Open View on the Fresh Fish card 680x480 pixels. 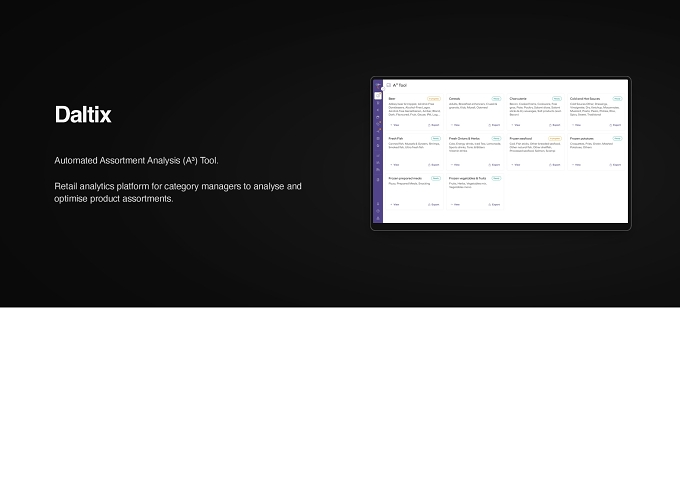(395, 165)
